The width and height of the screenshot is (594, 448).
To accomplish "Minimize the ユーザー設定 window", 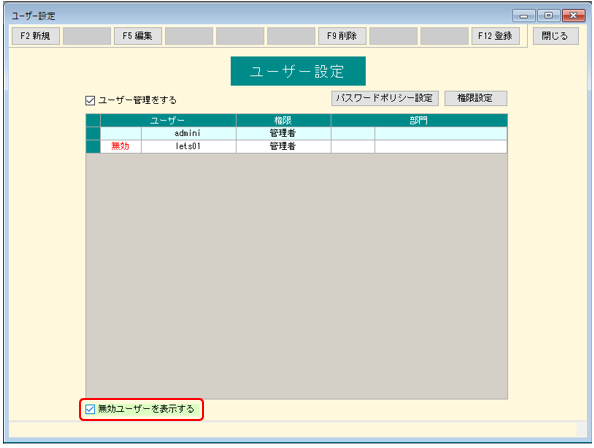I will [524, 16].
